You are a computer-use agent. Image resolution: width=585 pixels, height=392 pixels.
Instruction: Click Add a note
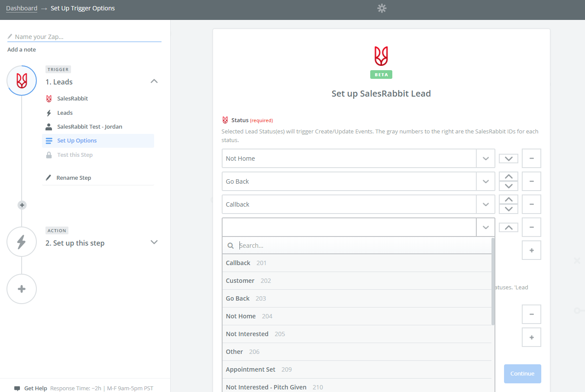(x=22, y=50)
